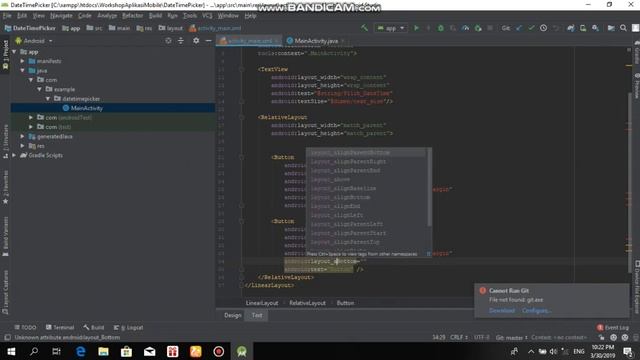Screen dimensions: 640x360
Task: Click the Make Project hammer icon
Action: (364, 28)
